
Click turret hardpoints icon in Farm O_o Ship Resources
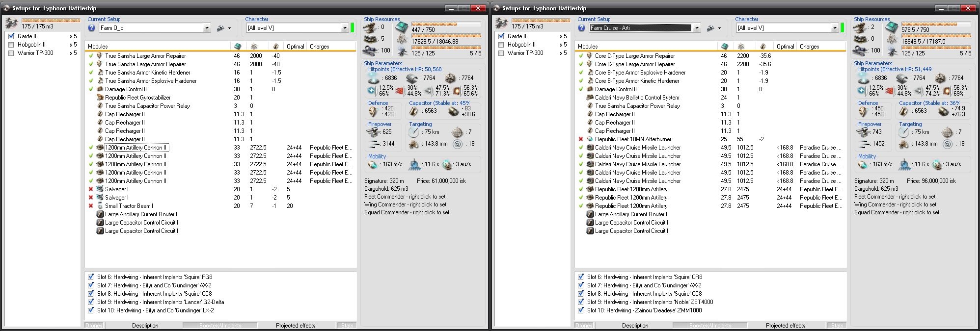pyautogui.click(x=370, y=27)
